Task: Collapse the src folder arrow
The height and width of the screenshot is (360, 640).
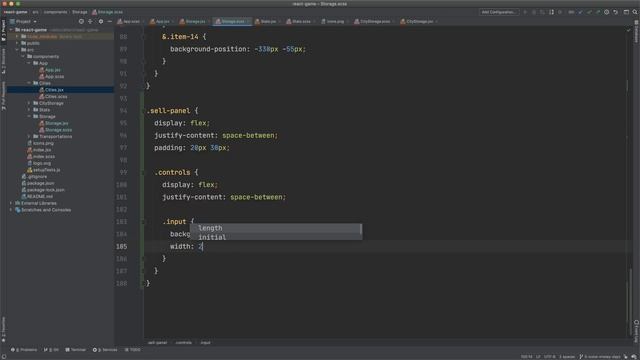Action: 17,50
